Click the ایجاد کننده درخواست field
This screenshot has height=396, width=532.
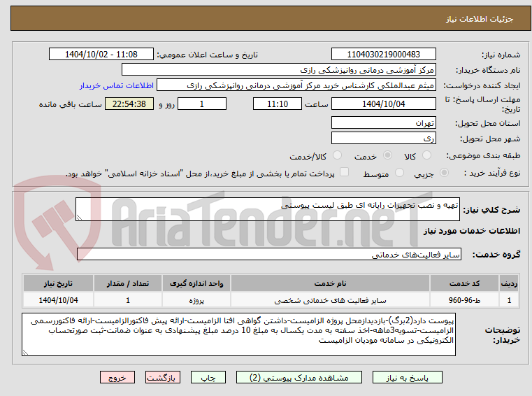pyautogui.click(x=296, y=85)
